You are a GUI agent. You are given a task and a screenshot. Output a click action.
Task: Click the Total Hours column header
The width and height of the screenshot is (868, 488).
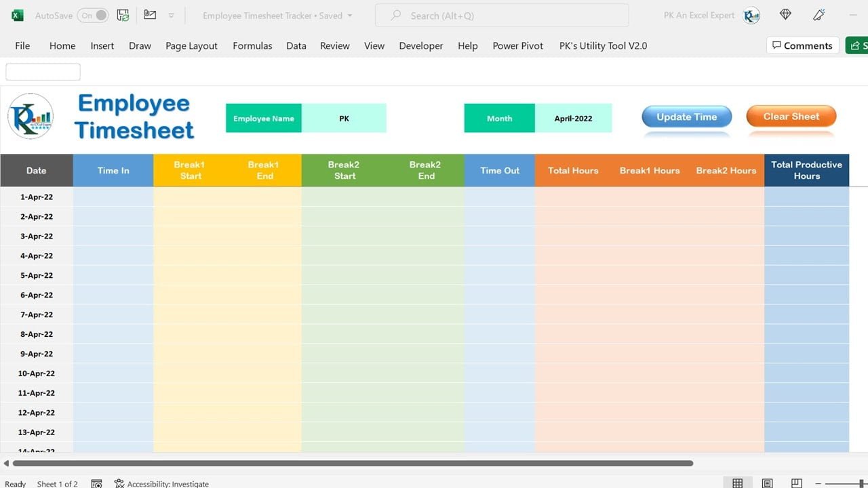[573, 170]
